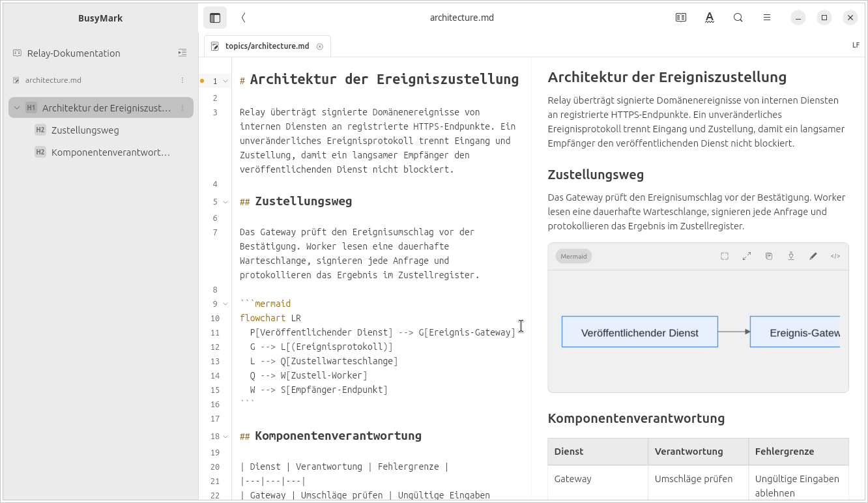
Task: Toggle outline list icon next to Relay-Dokumentation
Action: point(182,53)
